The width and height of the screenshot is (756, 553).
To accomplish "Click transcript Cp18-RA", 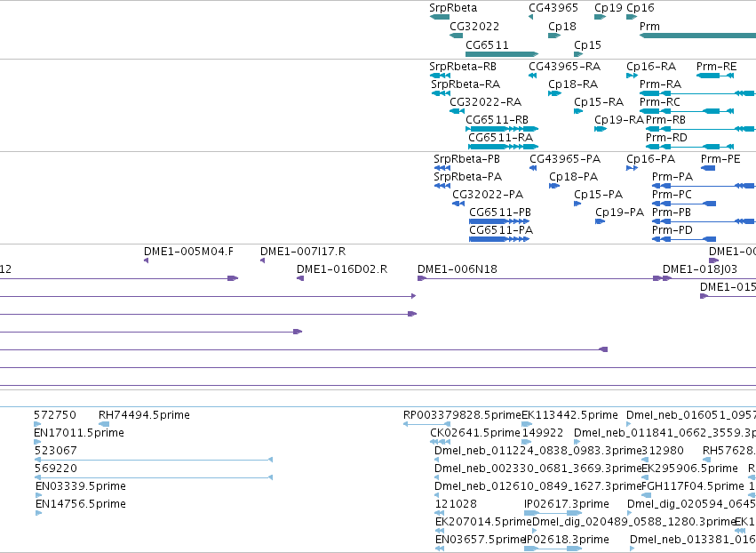I will point(554,93).
